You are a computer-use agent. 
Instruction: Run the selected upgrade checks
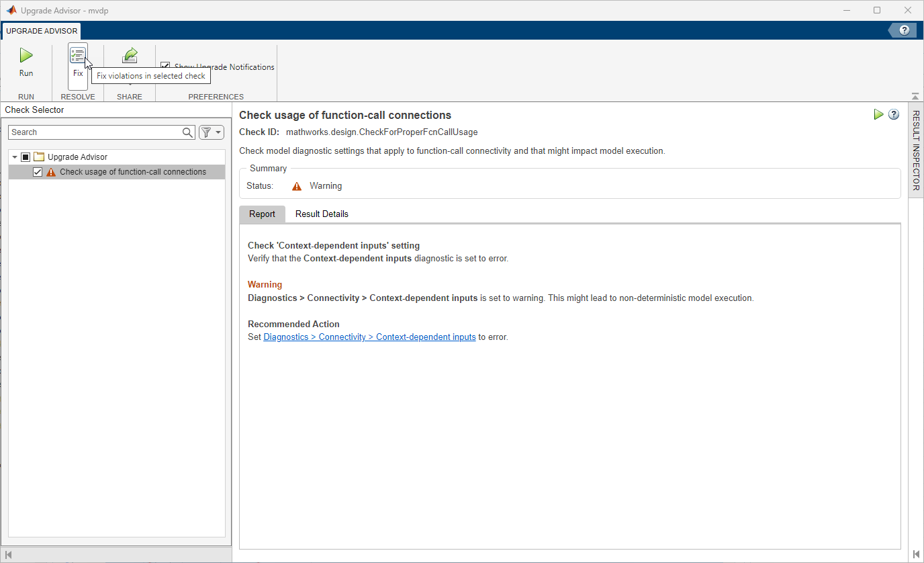(x=26, y=62)
